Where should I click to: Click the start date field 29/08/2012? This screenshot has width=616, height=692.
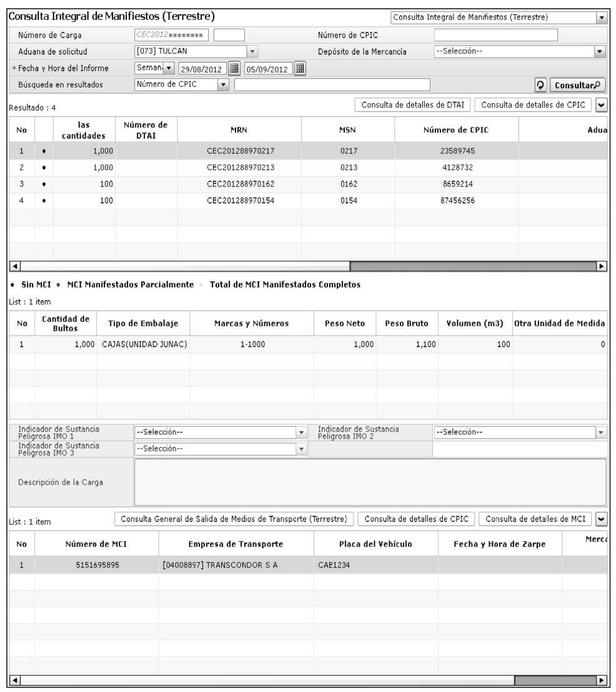[202, 69]
